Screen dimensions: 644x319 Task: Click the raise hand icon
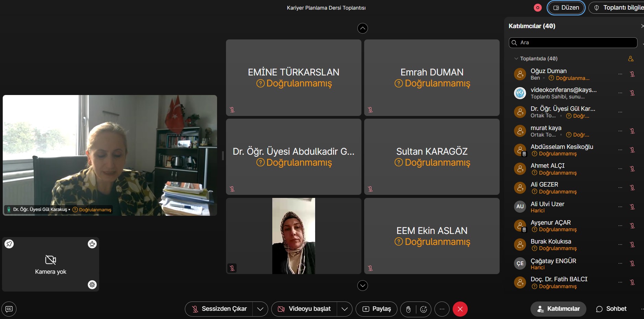pos(408,309)
